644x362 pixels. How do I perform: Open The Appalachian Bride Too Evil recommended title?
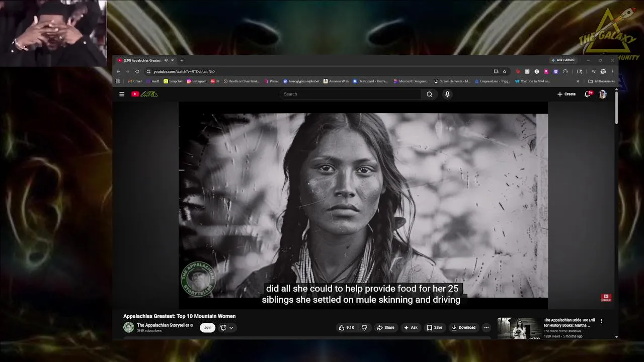point(569,323)
